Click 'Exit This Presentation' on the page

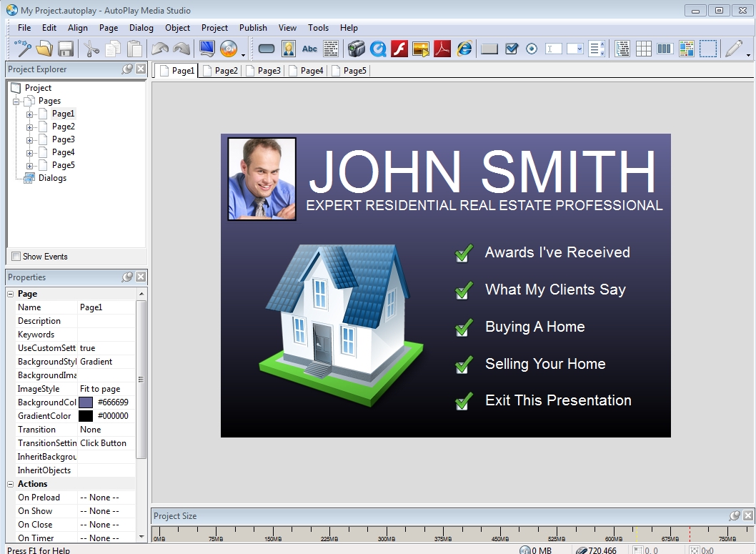coord(558,400)
